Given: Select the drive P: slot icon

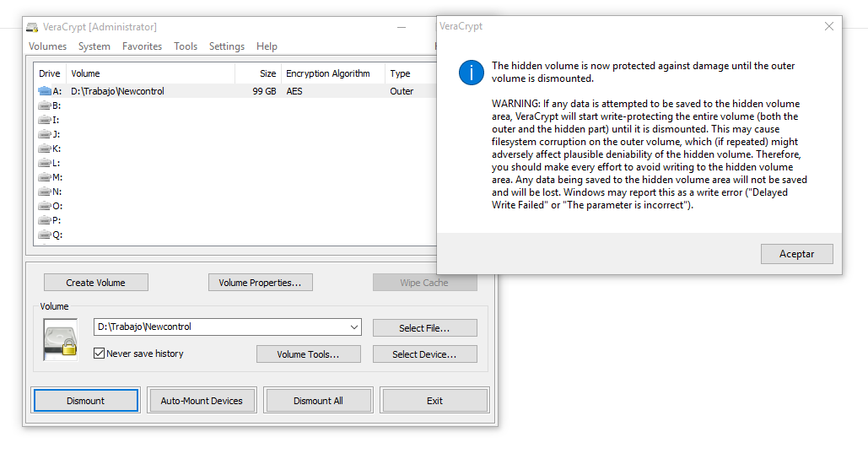Looking at the screenshot, I should (44, 220).
